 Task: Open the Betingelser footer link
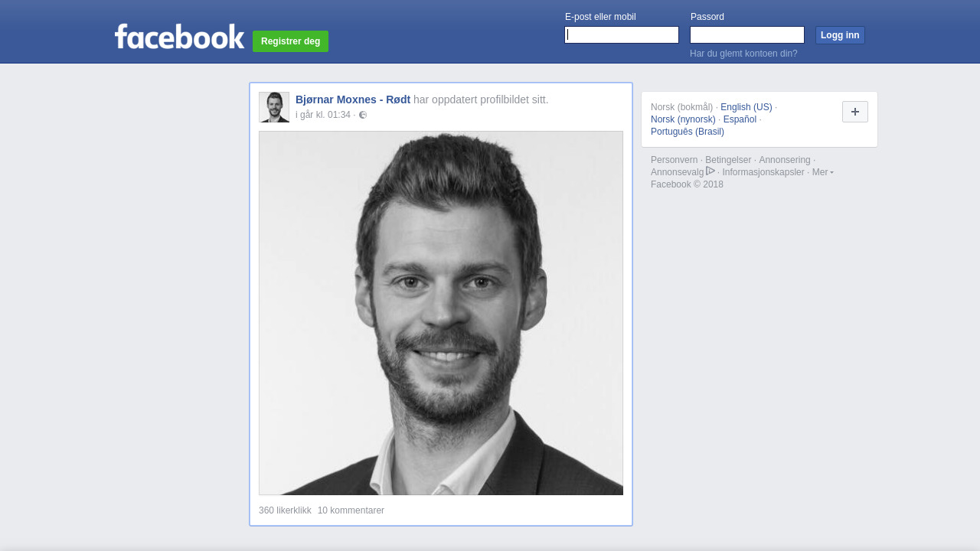(x=728, y=160)
